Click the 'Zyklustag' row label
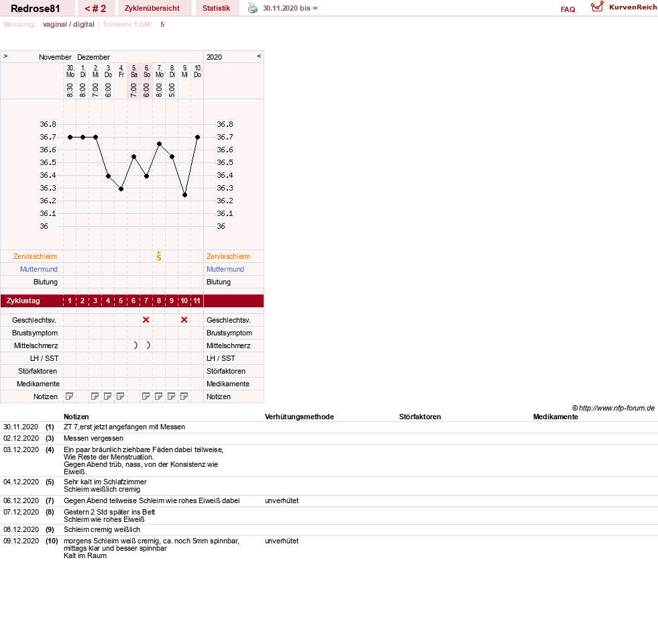The width and height of the screenshot is (658, 644). tap(23, 301)
